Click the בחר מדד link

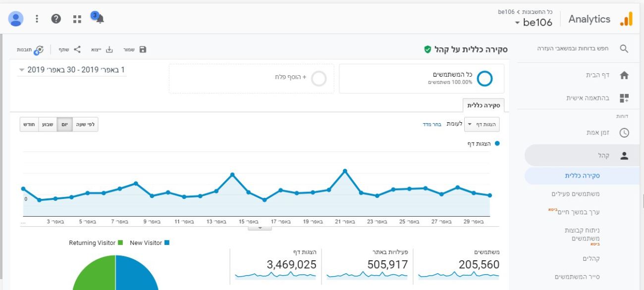[x=432, y=124]
